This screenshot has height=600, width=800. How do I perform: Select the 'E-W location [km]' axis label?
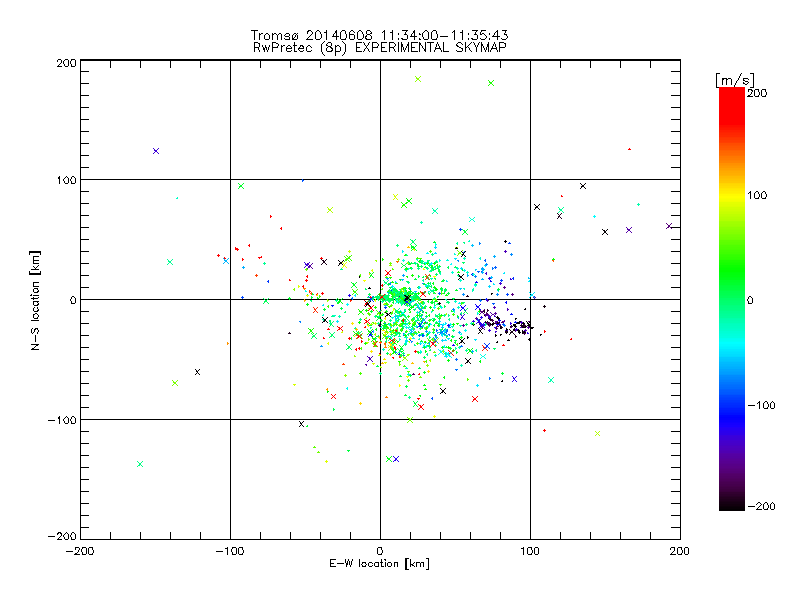[379, 564]
